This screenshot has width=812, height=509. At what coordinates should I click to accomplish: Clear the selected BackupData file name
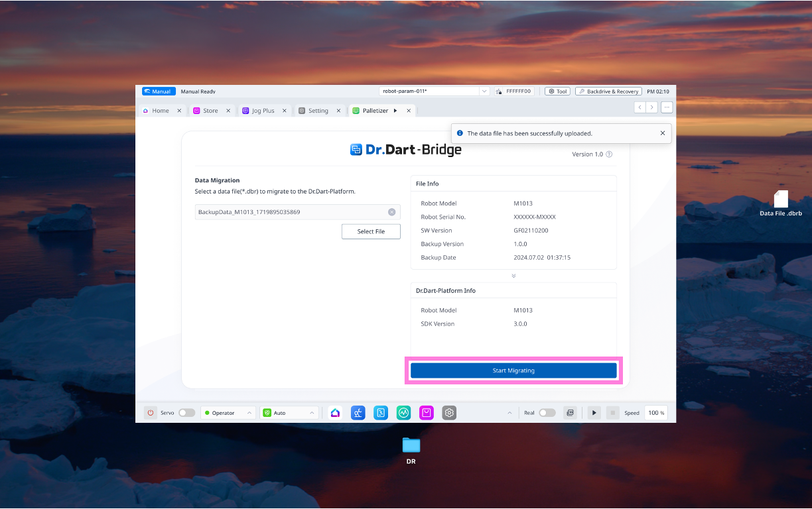(391, 212)
